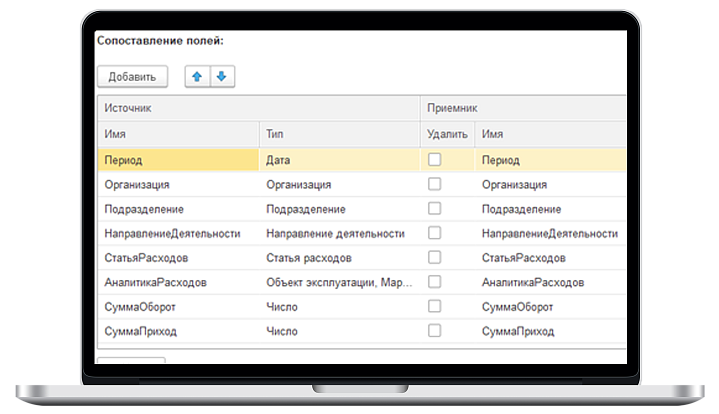The image size is (719, 414).
Task: Click the blue down arrow button
Action: pos(222,77)
